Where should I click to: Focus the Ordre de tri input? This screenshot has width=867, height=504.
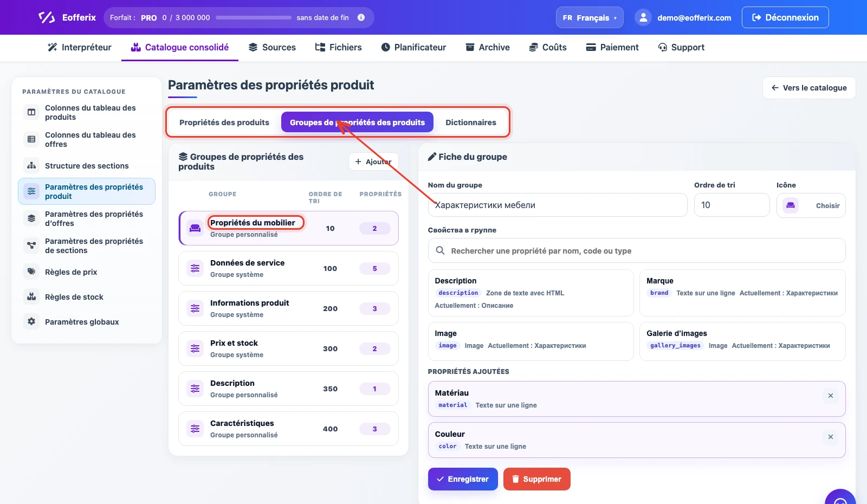pos(732,205)
